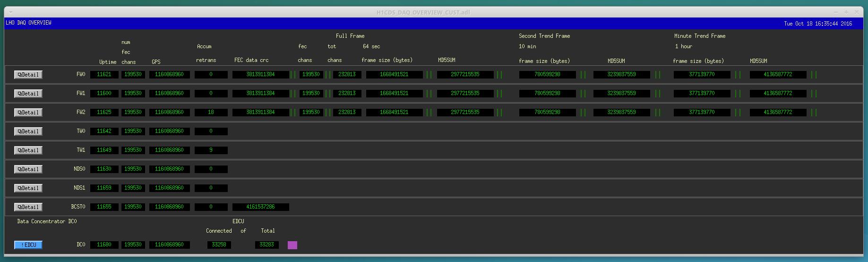The width and height of the screenshot is (868, 262).
Task: Select FW2 uptime value 11625
Action: click(x=104, y=113)
